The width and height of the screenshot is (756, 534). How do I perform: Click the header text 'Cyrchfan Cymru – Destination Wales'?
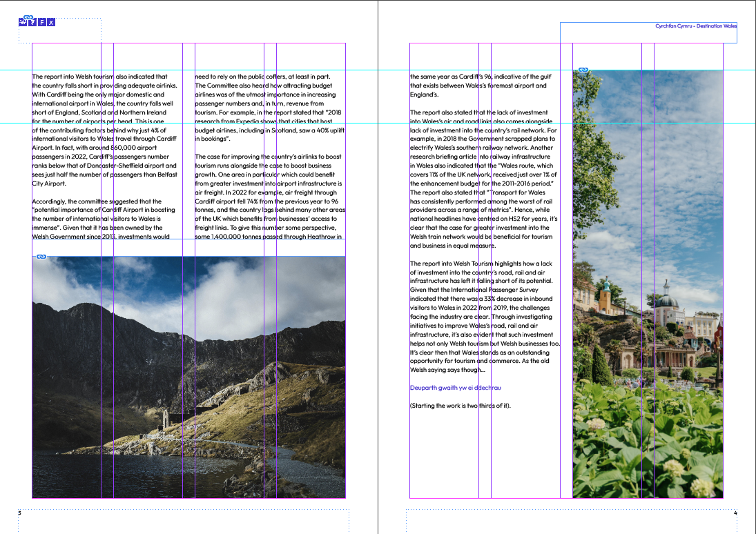[696, 26]
